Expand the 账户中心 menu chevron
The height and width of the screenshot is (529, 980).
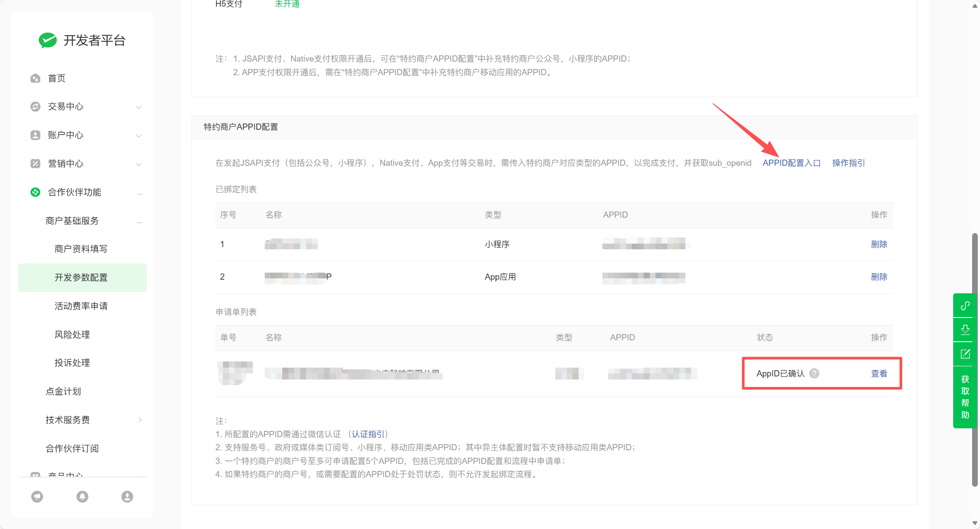pyautogui.click(x=139, y=136)
